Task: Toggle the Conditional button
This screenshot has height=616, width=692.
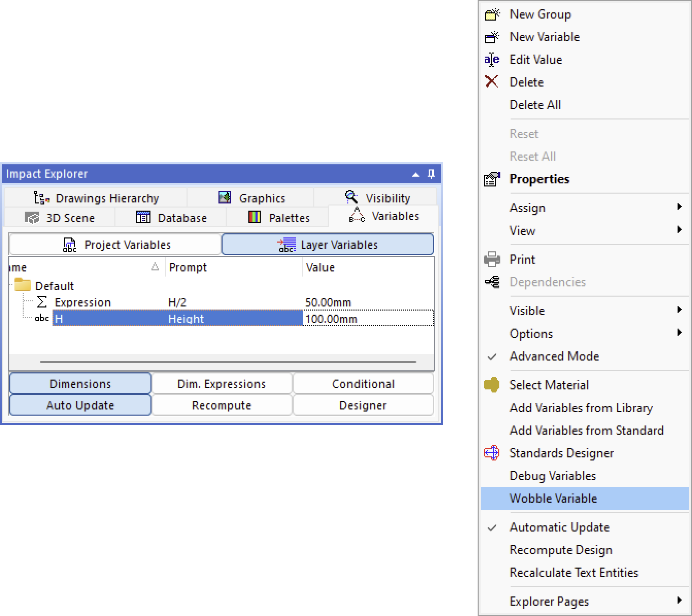Action: tap(363, 384)
